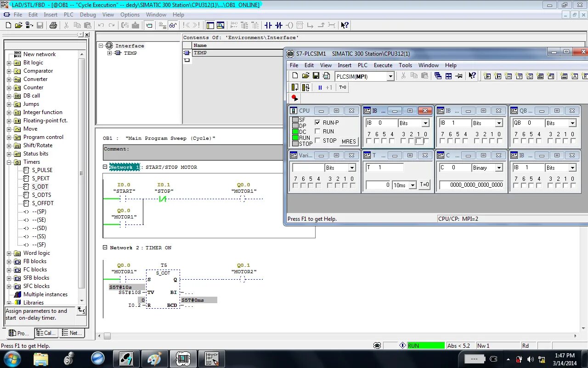Click the timer value input field
Screen dimensions: 588x368
378,185
